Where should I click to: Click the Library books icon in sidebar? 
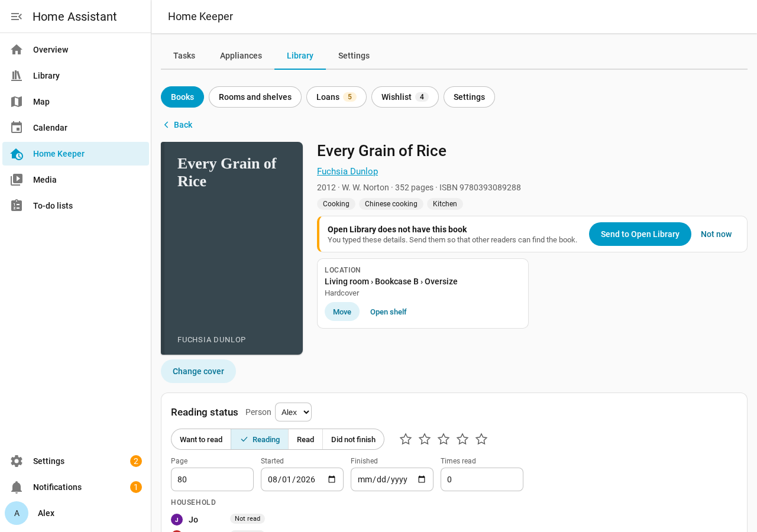17,76
